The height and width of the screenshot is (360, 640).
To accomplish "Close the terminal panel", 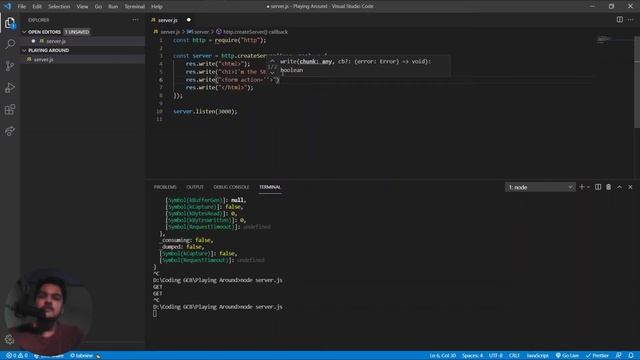I will [x=630, y=187].
